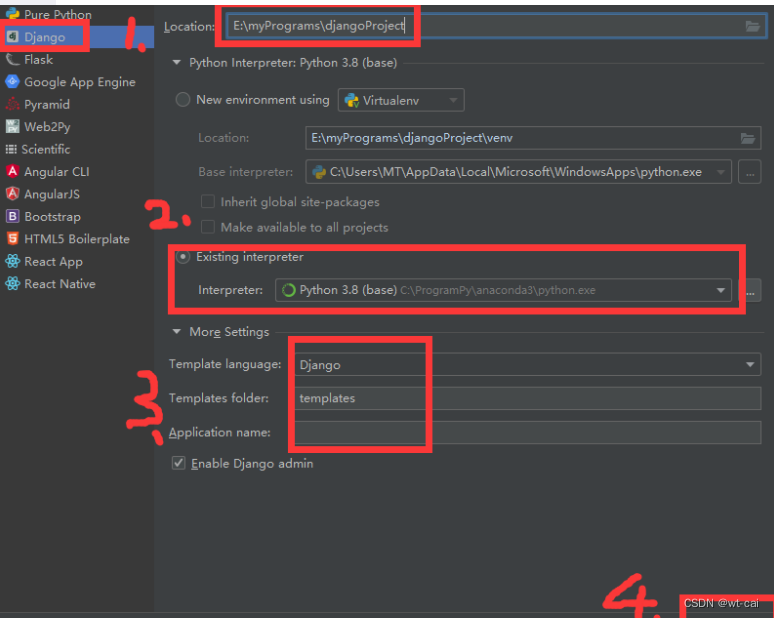774x618 pixels.
Task: Click the Scientific list label
Action: tap(45, 149)
